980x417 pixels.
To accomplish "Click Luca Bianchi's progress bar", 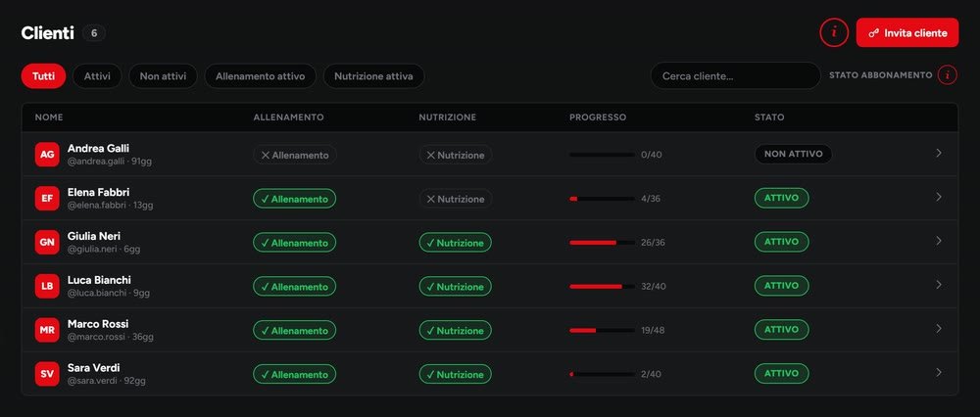I will [x=603, y=286].
